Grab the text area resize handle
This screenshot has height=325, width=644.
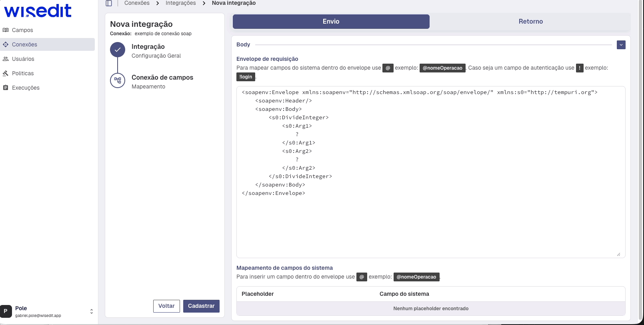pos(618,254)
